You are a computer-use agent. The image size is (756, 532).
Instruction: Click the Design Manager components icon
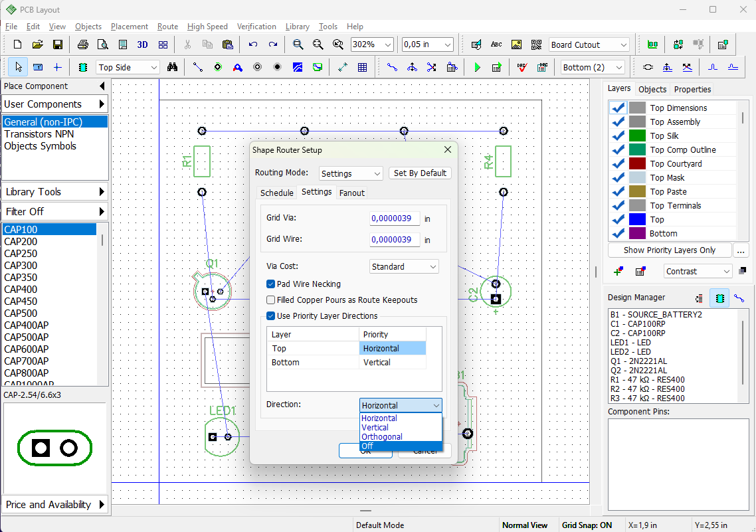tap(720, 299)
